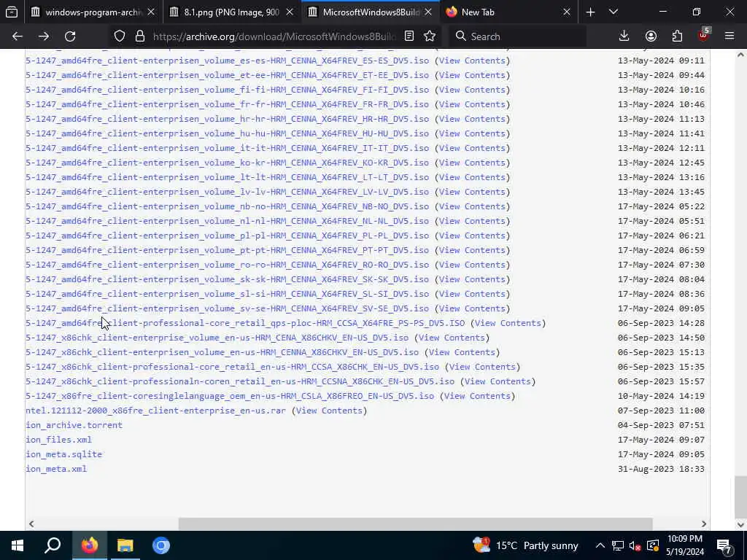Open the muted volume tray icon
The image size is (747, 560).
[x=635, y=545]
